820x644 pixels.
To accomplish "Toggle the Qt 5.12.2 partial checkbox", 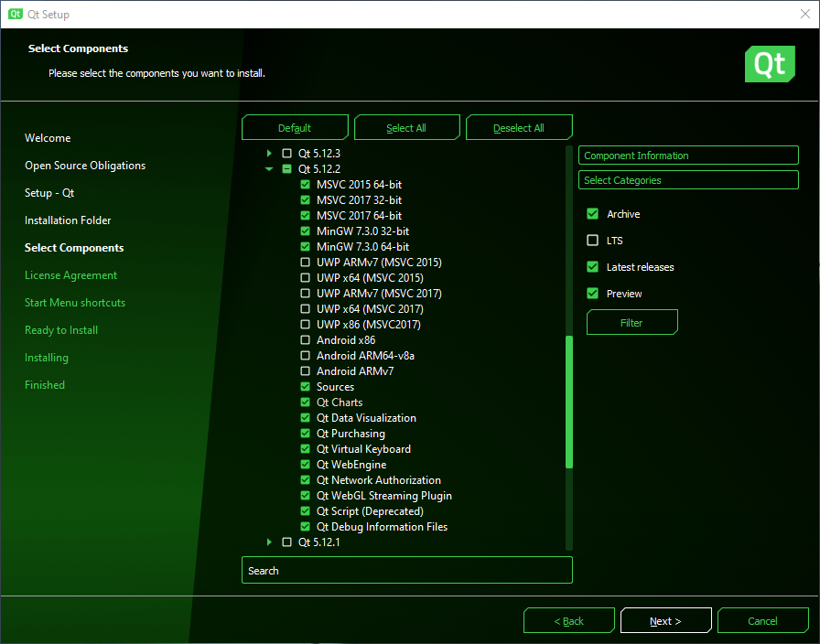I will point(286,169).
